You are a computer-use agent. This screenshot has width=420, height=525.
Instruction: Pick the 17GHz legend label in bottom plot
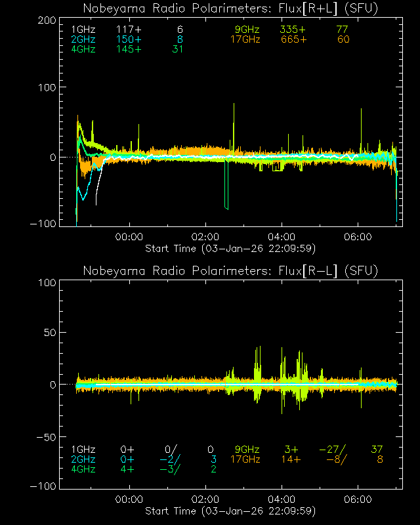(x=244, y=459)
